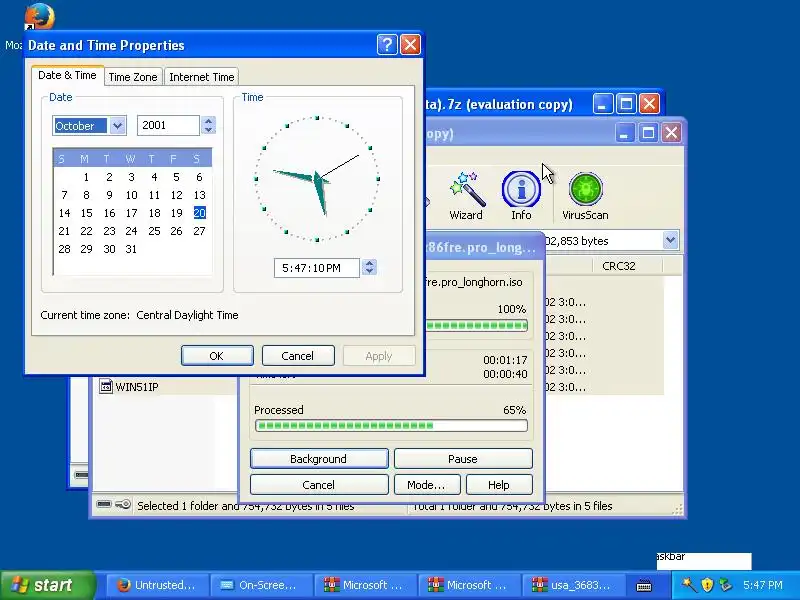800x600 pixels.
Task: Select October 12 in the calendar
Action: [x=177, y=195]
